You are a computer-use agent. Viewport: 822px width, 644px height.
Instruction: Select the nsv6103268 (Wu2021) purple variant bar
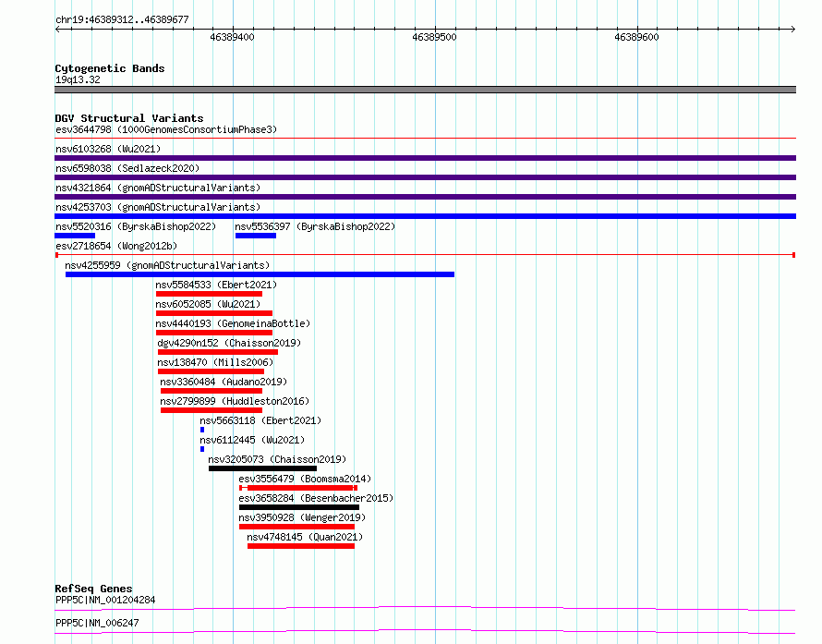click(x=425, y=158)
